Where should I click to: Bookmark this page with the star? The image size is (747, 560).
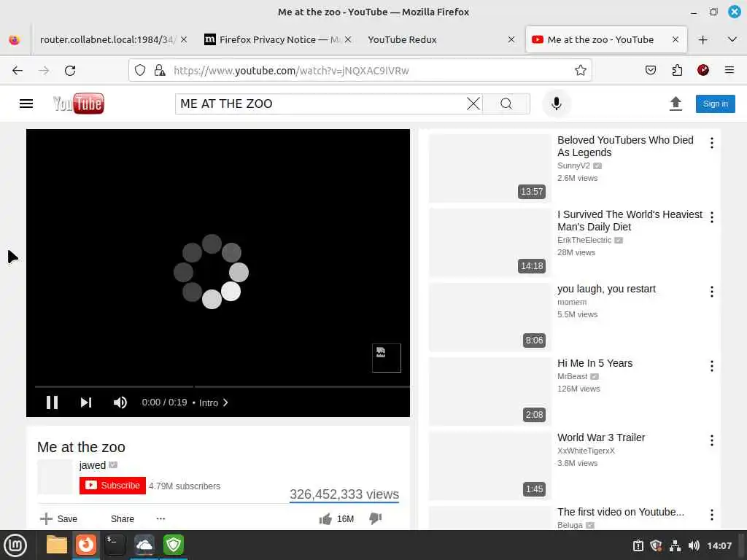(x=580, y=71)
